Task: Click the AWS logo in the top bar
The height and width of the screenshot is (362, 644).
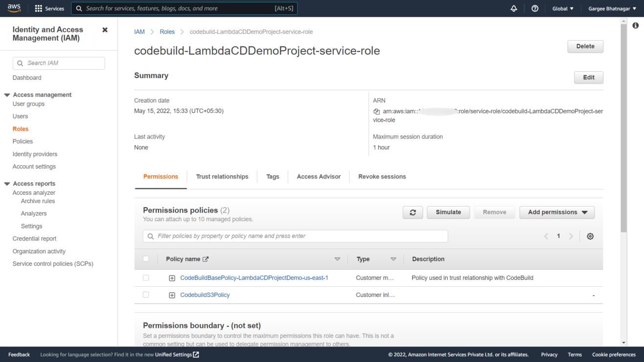Action: click(x=14, y=8)
